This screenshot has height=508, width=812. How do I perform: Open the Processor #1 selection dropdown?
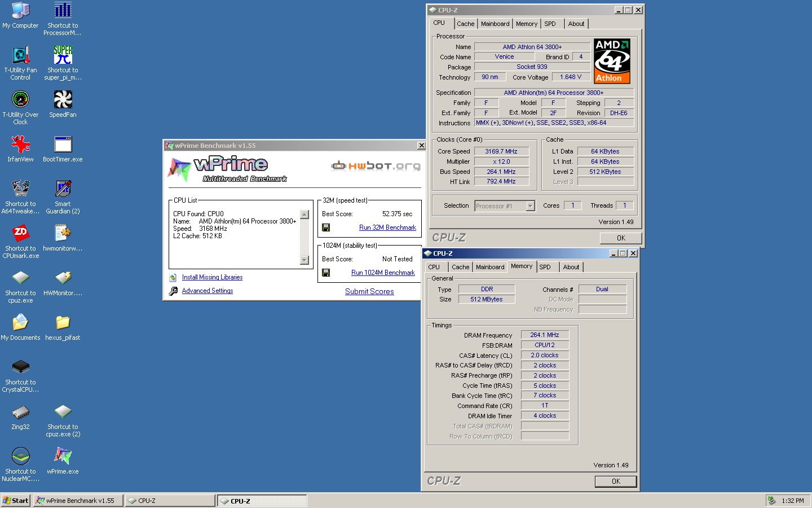(x=530, y=206)
